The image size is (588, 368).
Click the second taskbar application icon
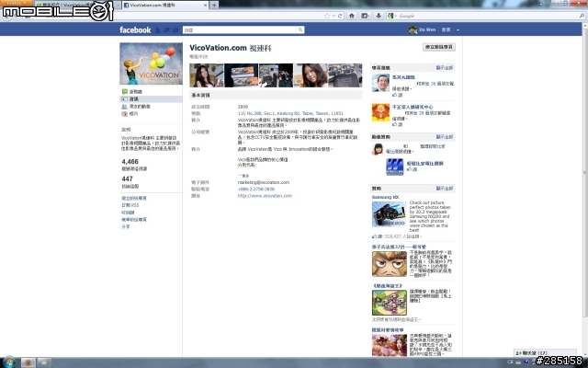point(44,362)
